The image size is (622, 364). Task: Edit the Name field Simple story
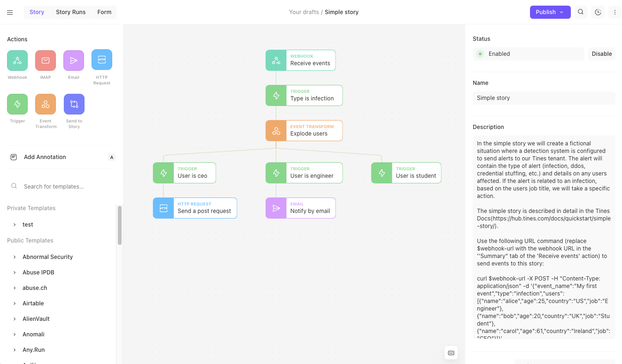coord(544,98)
